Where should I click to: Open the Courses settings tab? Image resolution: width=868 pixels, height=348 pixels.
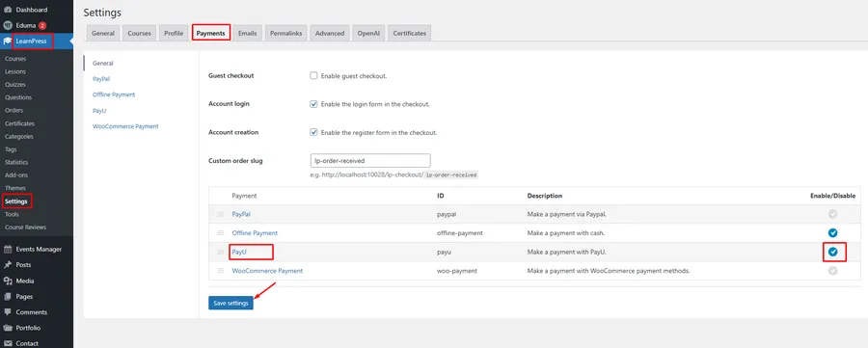point(140,33)
